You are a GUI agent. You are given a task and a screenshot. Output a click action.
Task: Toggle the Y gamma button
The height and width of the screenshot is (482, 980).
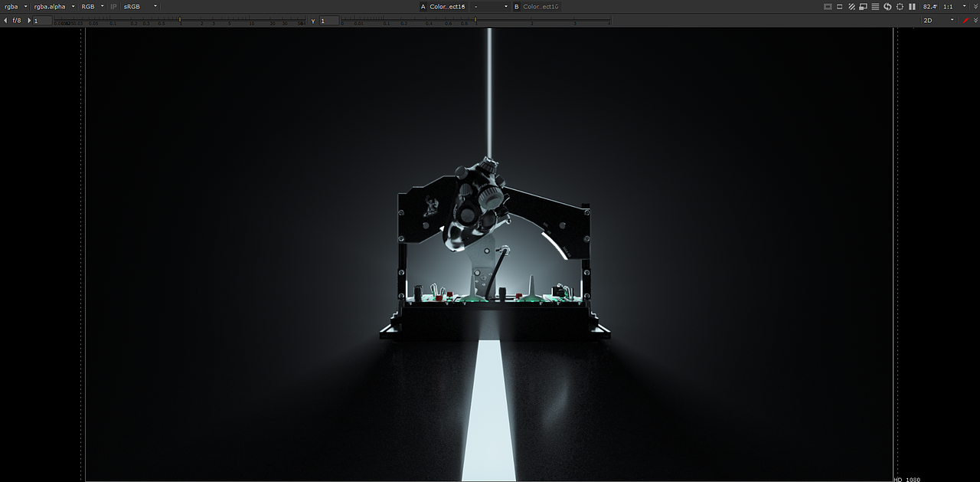pos(313,21)
